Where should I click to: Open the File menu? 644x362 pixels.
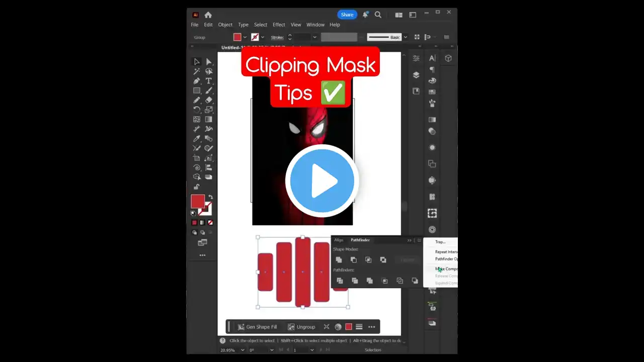195,25
